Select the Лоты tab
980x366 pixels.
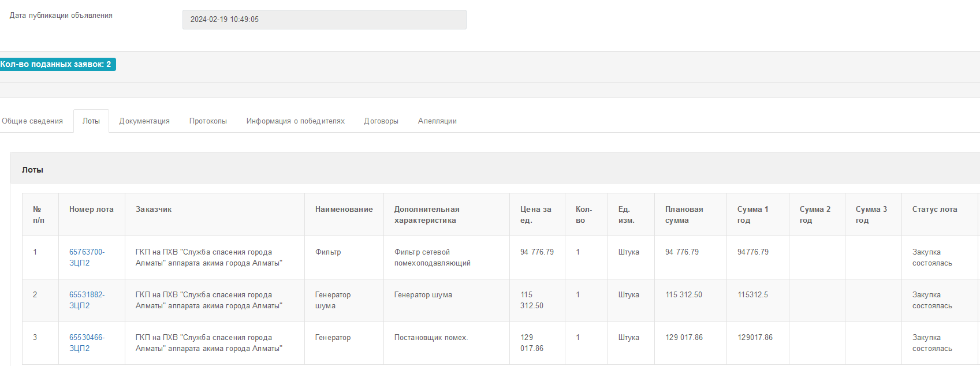coord(91,121)
